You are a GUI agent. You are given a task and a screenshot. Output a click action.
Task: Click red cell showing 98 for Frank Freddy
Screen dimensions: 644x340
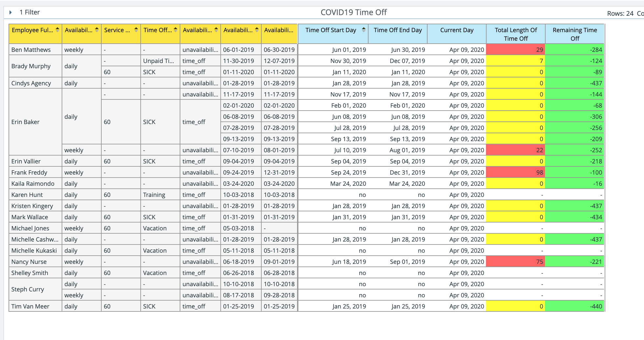515,173
